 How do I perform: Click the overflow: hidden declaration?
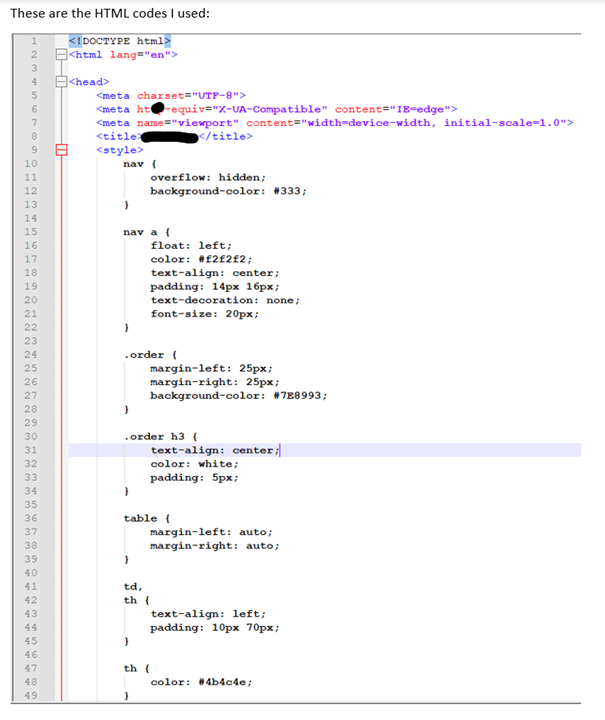coord(208,177)
